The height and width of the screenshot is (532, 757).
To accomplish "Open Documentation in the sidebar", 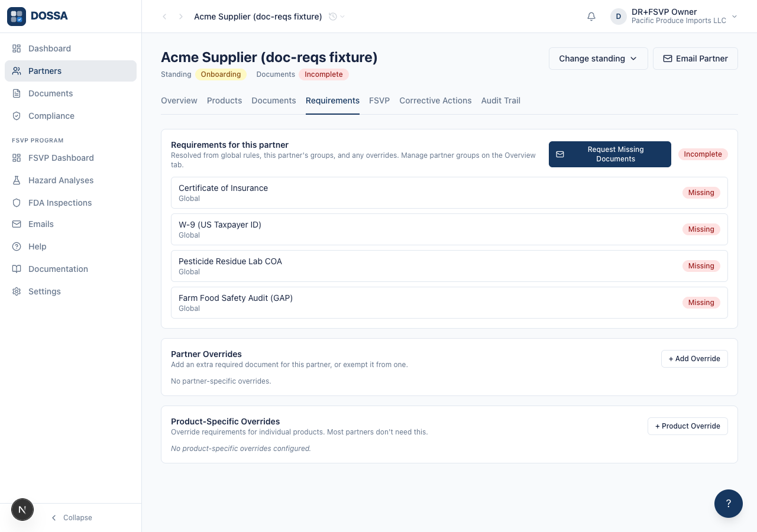I will click(70, 269).
